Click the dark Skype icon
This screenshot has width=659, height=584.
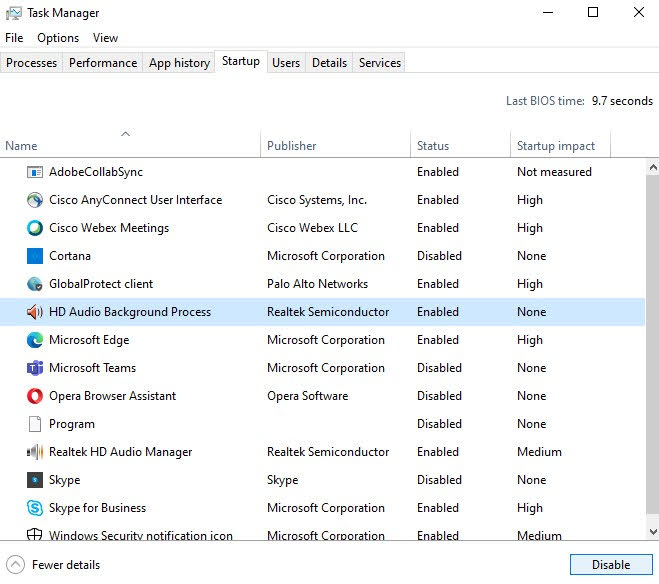click(34, 480)
